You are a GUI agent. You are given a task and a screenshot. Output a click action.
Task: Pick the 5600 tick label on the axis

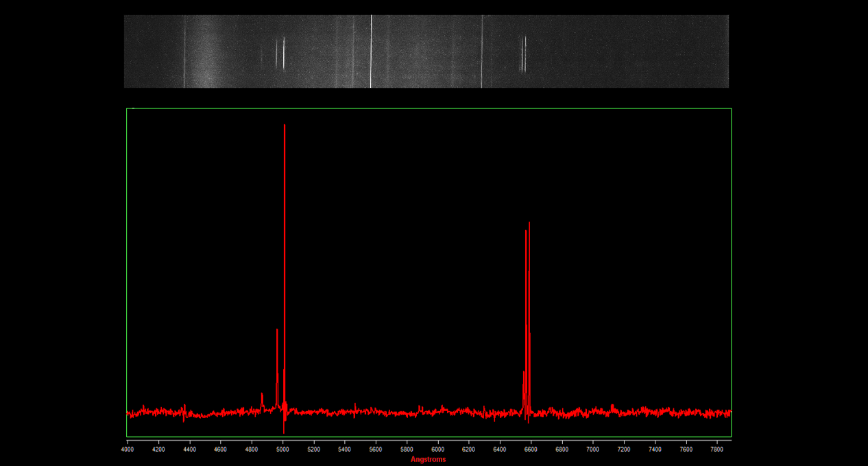tap(376, 450)
